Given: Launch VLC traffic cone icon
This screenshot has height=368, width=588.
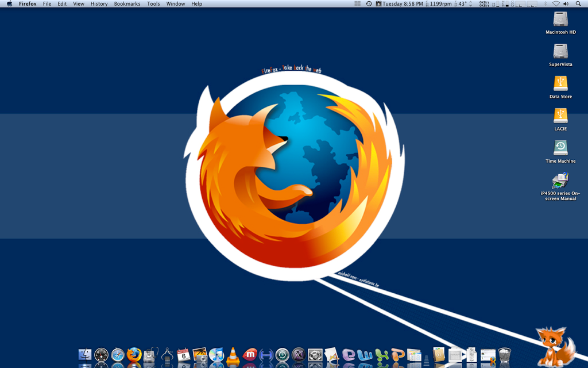Looking at the screenshot, I should [233, 354].
